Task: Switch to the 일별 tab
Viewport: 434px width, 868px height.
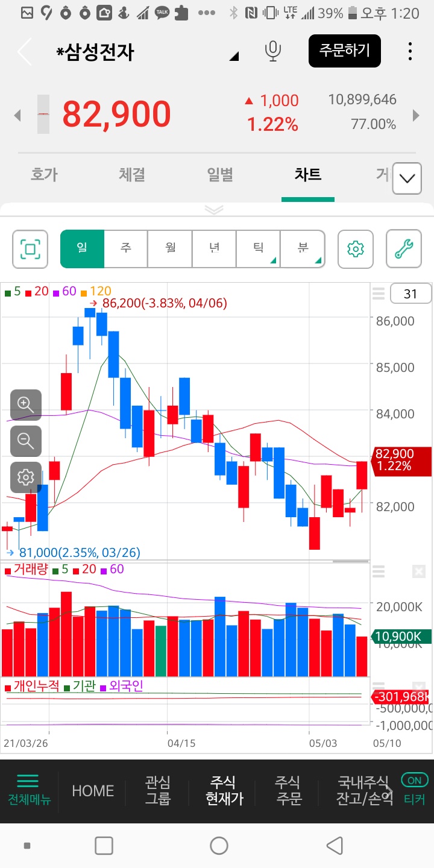Action: pos(220,175)
